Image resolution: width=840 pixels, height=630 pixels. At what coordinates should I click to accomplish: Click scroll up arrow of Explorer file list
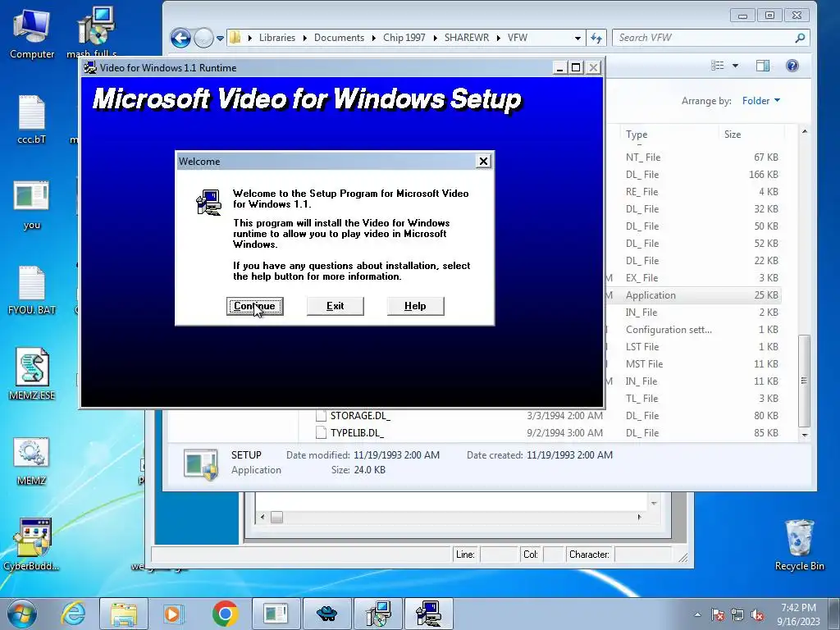click(x=804, y=132)
